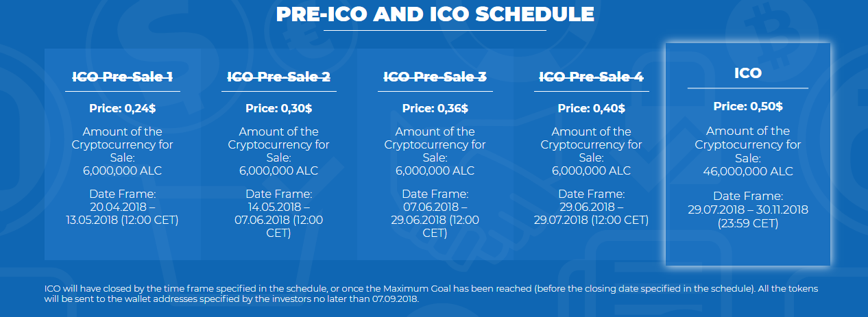This screenshot has width=868, height=317.
Task: Click the ICO Pre-Sale 3 heading
Action: point(435,77)
